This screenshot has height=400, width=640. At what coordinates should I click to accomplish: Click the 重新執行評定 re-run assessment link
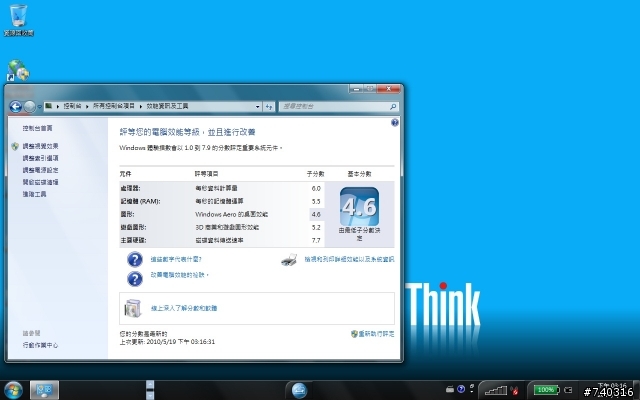(376, 334)
